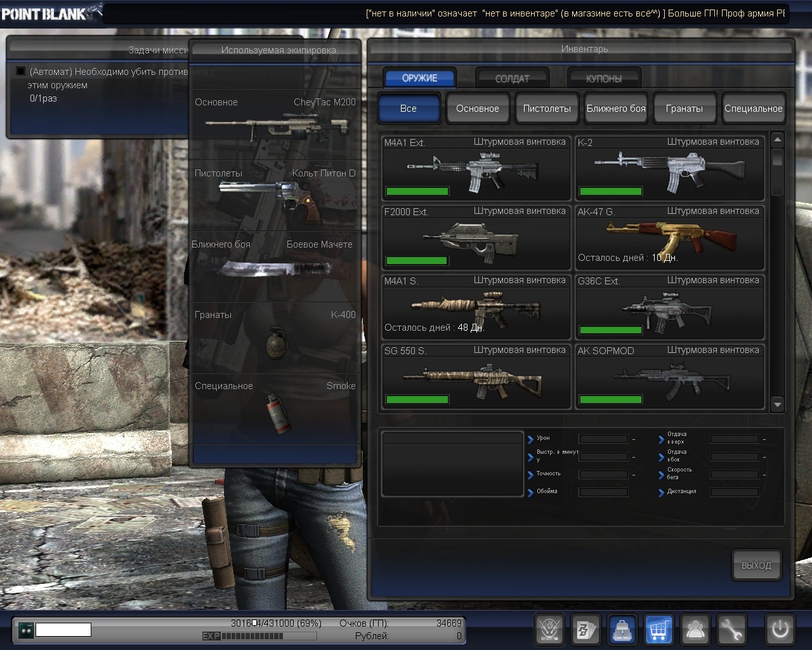Filter inventory by Пистолеты

(x=547, y=109)
